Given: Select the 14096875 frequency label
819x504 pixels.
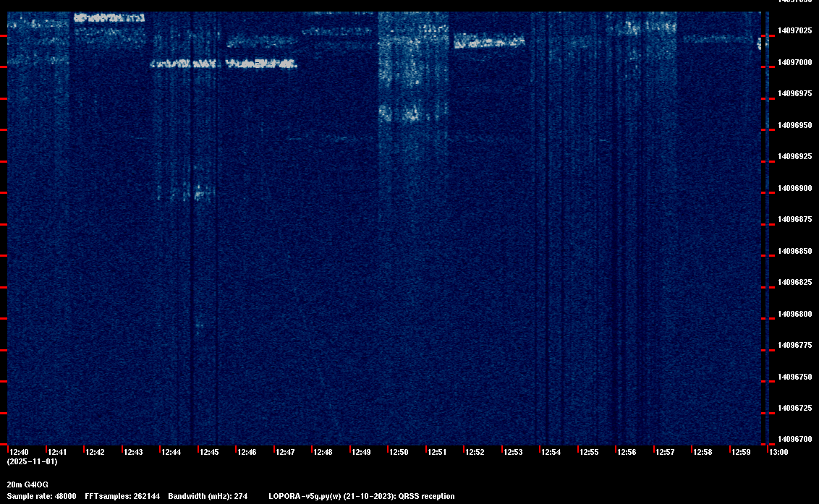Looking at the screenshot, I should coord(795,219).
